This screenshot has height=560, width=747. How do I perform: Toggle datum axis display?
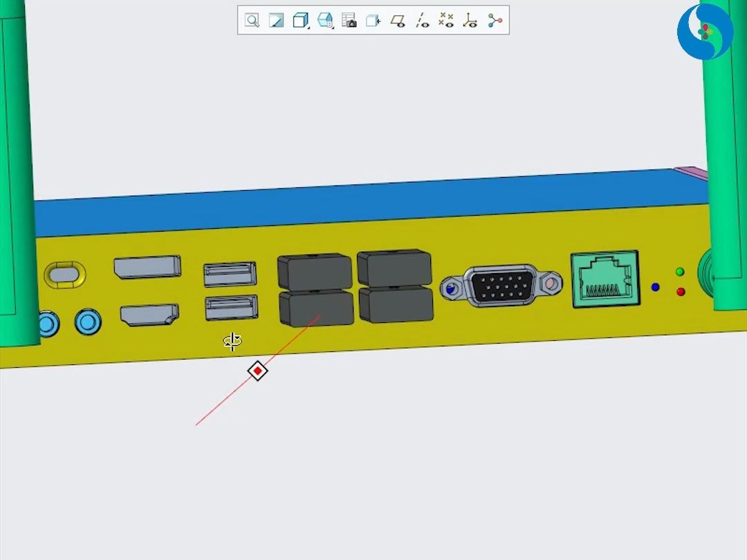point(422,21)
